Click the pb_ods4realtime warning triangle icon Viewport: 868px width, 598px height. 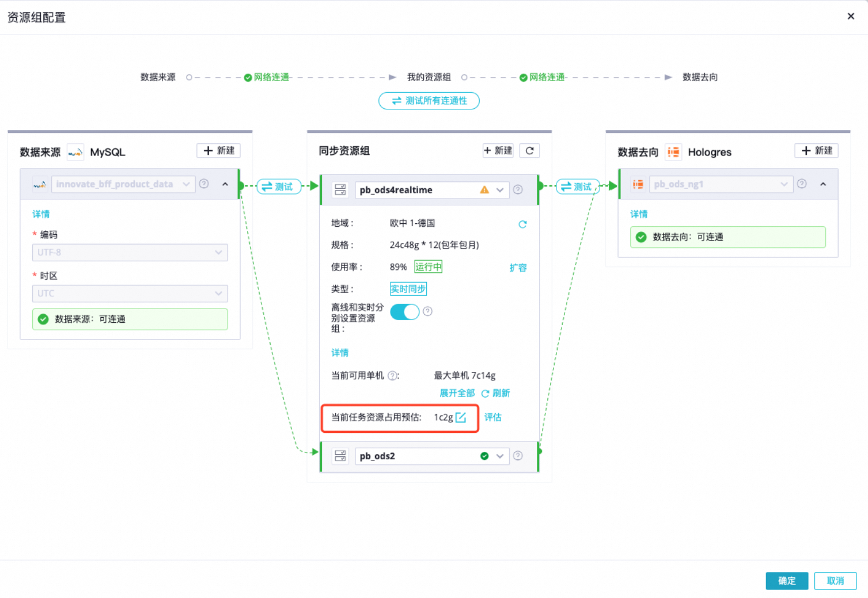(x=484, y=189)
